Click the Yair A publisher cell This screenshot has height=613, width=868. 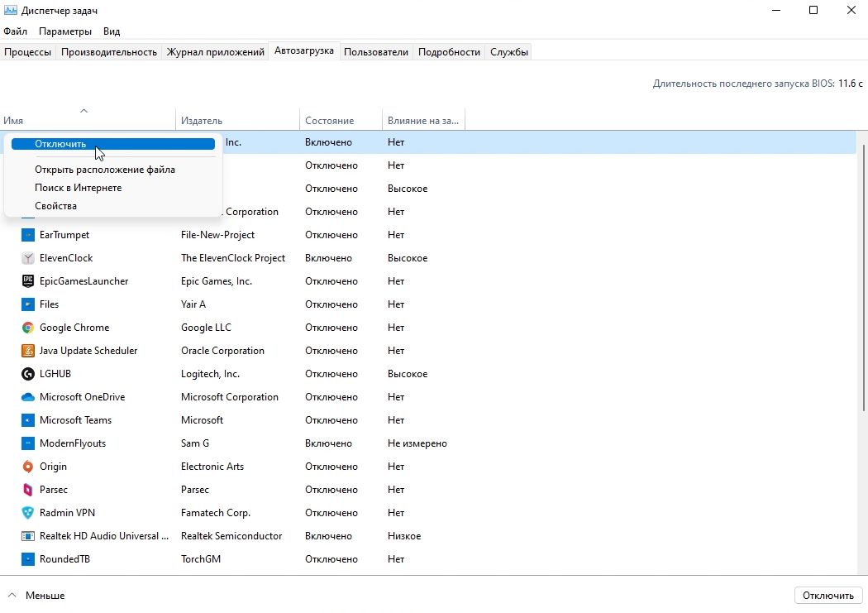pyautogui.click(x=193, y=304)
